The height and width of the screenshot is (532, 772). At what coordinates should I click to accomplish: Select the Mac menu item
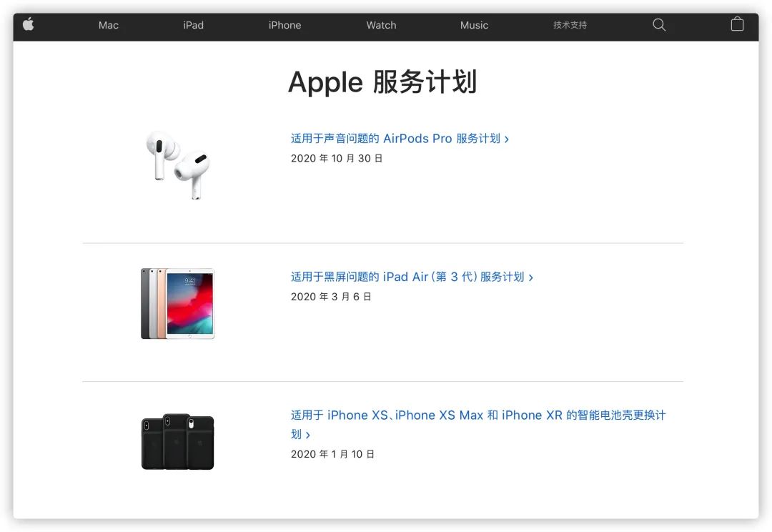tap(109, 25)
